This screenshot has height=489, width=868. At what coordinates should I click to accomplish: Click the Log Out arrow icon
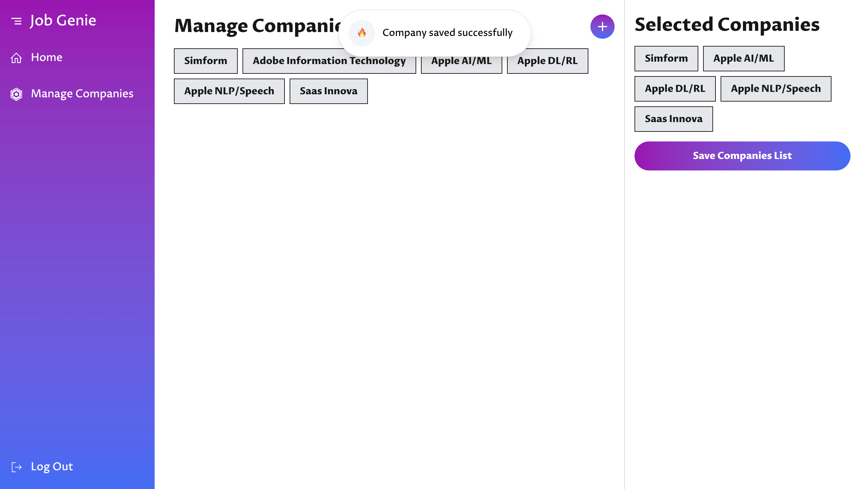point(17,467)
